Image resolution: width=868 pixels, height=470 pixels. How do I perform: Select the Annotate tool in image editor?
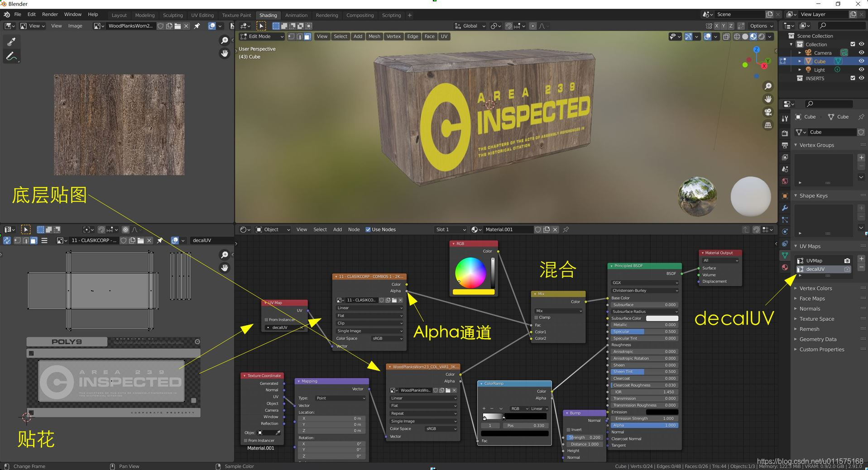point(11,57)
